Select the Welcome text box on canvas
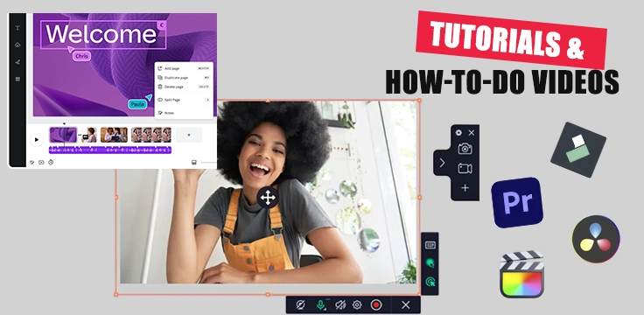 (x=103, y=34)
